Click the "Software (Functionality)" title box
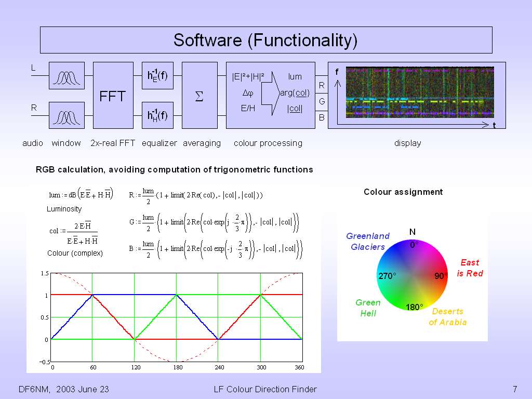 (x=266, y=40)
